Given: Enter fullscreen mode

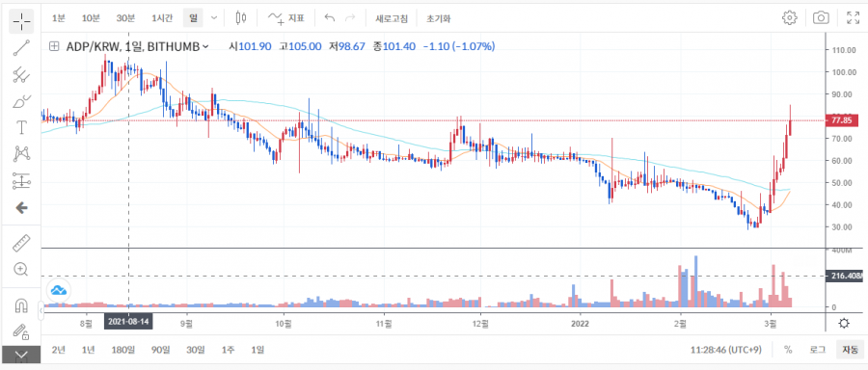Looking at the screenshot, I should coord(854,17).
